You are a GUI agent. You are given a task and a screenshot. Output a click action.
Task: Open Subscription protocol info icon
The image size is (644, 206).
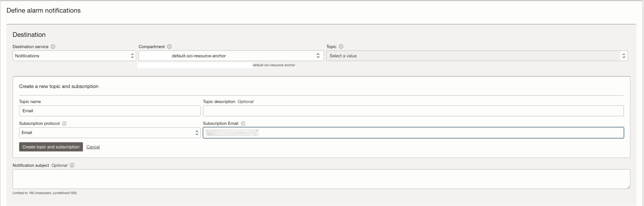64,123
